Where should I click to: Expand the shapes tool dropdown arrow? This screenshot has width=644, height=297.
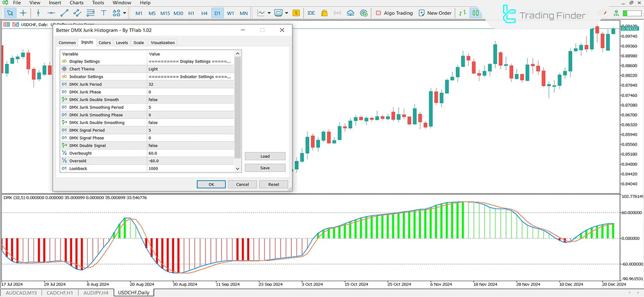[x=125, y=13]
